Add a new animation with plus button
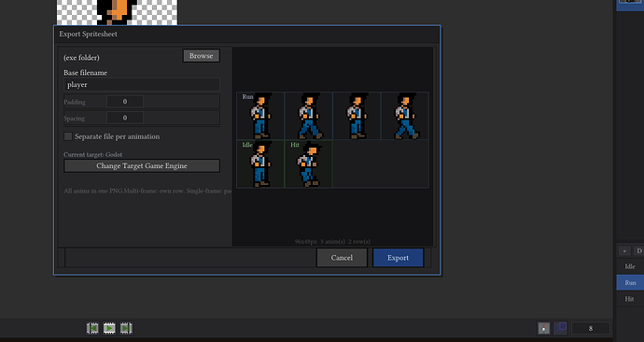This screenshot has height=342, width=644. 624,250
